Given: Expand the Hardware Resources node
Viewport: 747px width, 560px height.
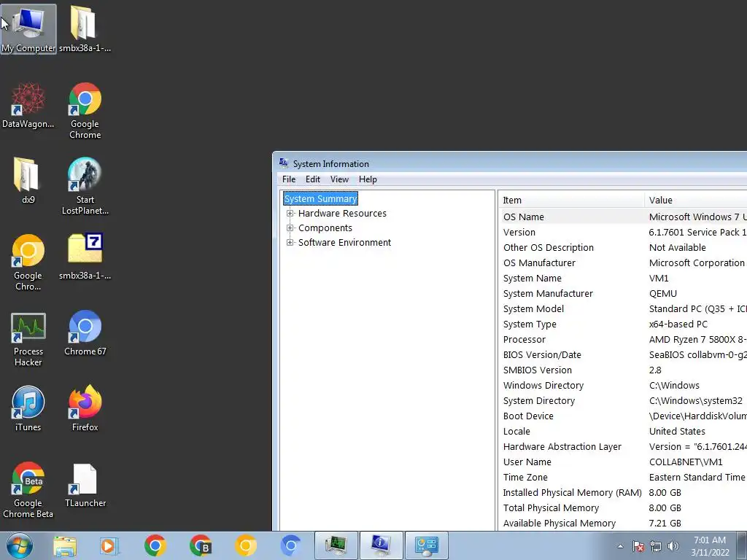Looking at the screenshot, I should (290, 214).
